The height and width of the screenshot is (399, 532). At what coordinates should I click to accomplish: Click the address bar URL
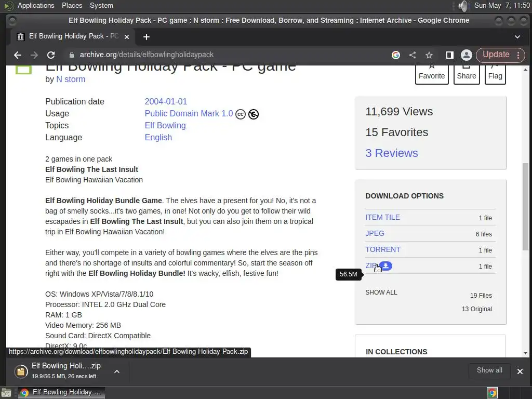tap(147, 55)
